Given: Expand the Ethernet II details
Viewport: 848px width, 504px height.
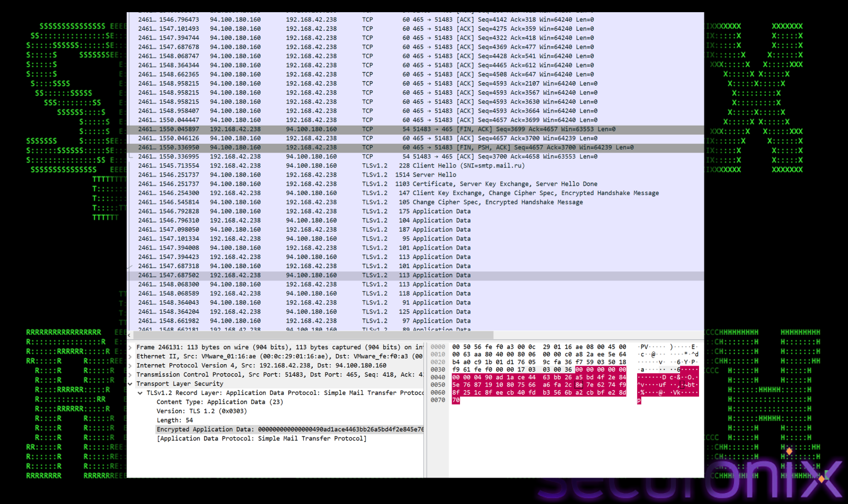Looking at the screenshot, I should tap(130, 357).
